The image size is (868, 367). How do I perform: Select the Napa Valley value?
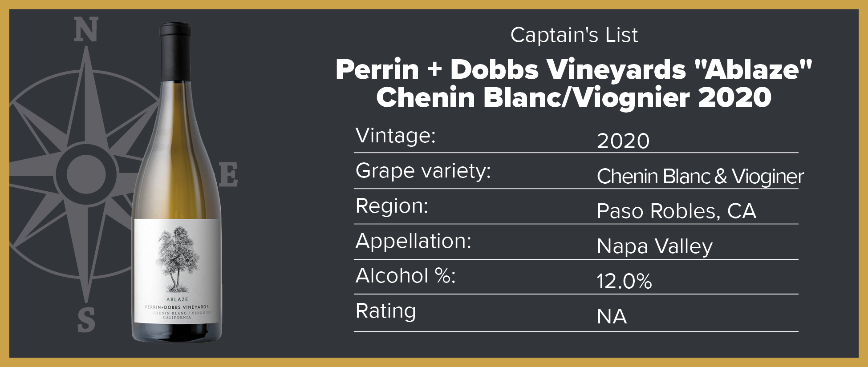(655, 246)
